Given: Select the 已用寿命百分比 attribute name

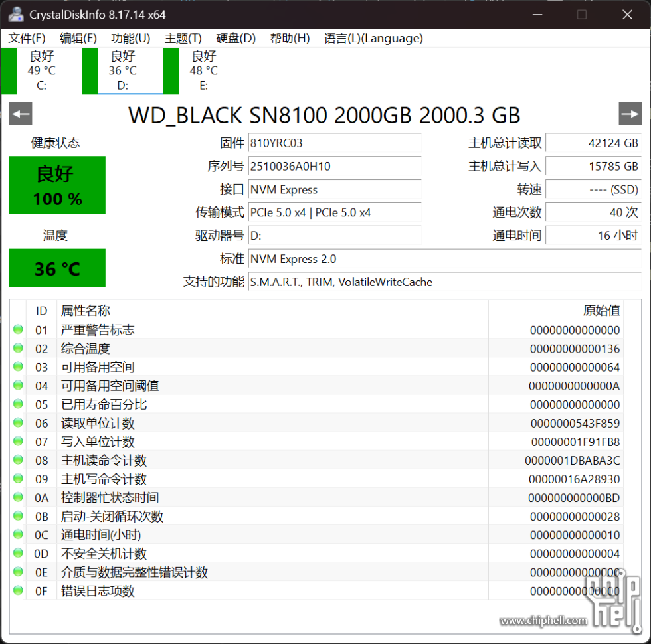Looking at the screenshot, I should [104, 404].
